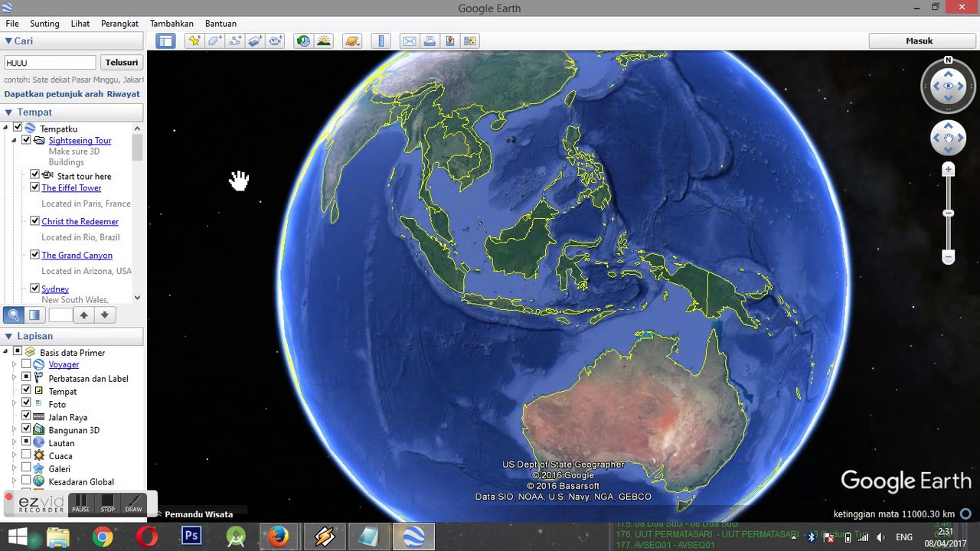
Task: Pause the Ezvid recording
Action: (80, 504)
